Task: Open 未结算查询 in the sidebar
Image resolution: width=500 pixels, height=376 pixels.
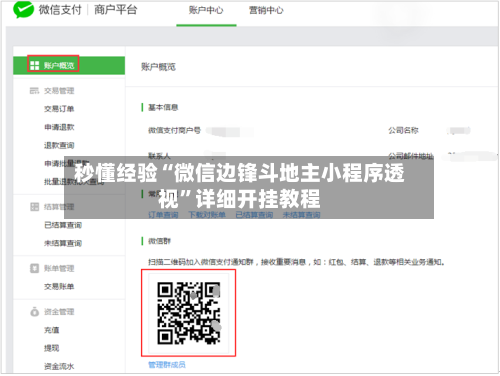Action: click(63, 243)
